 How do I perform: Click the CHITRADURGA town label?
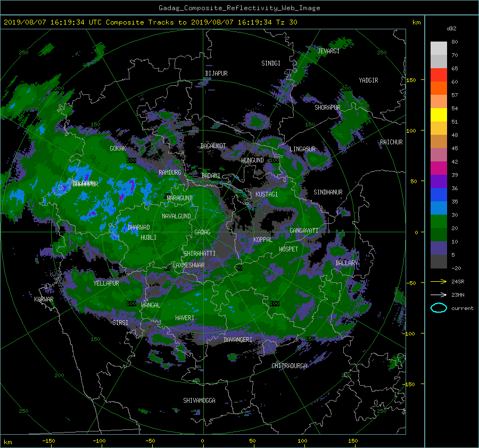289,366
